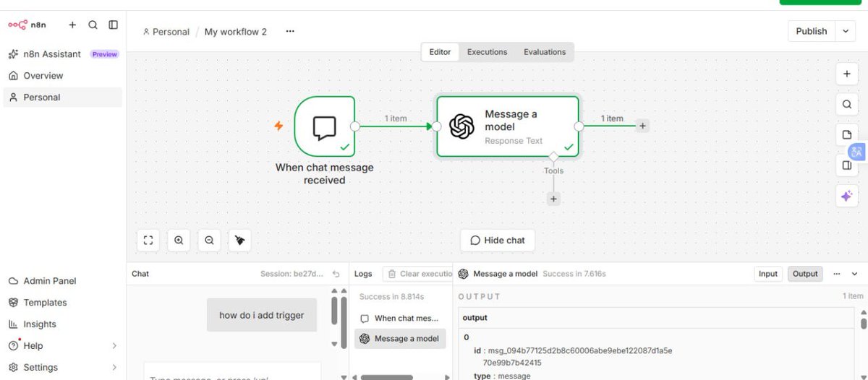Click the canvas add node plus button
Viewport: 868px width, 380px height.
click(847, 74)
